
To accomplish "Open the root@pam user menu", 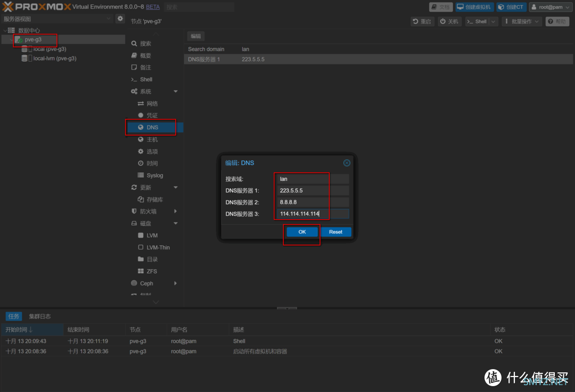I will coord(551,7).
